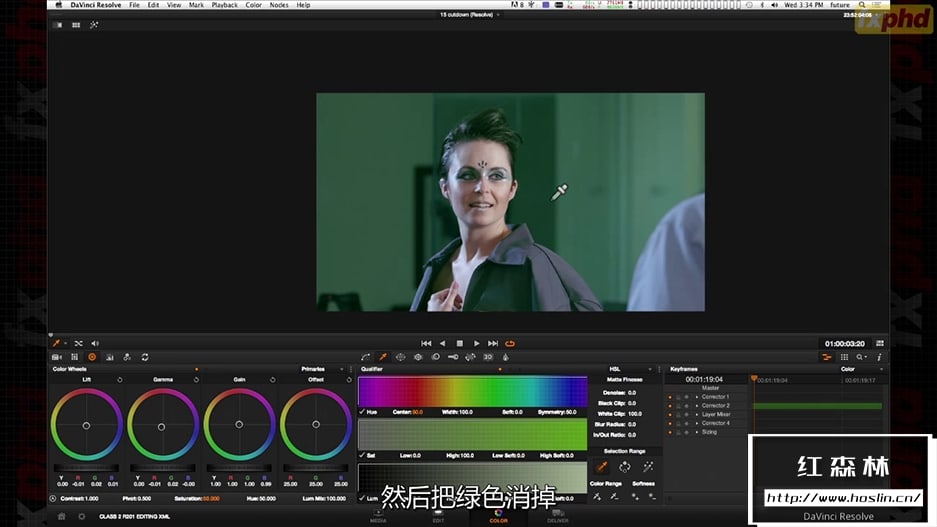
Task: Open the Color Match palette
Action: click(x=75, y=357)
